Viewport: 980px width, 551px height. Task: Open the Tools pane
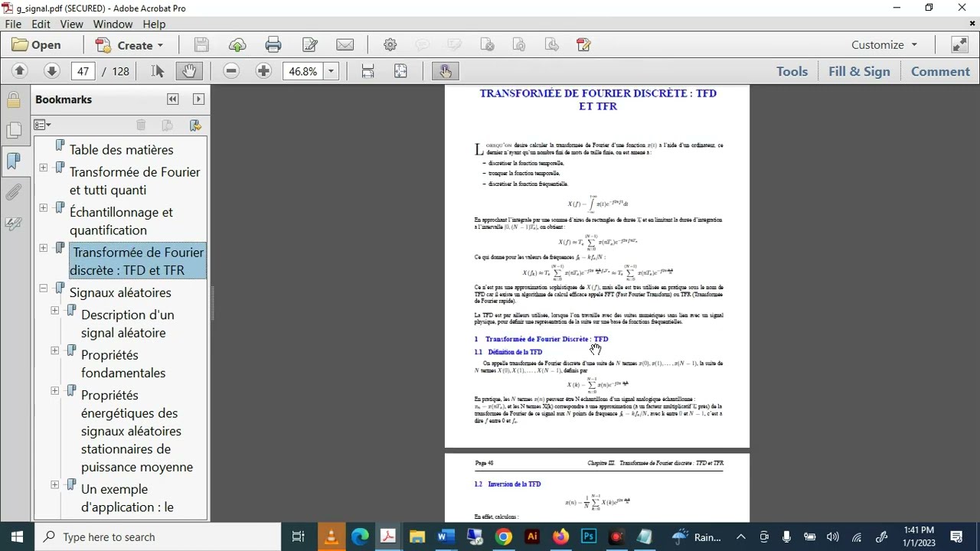pyautogui.click(x=792, y=71)
